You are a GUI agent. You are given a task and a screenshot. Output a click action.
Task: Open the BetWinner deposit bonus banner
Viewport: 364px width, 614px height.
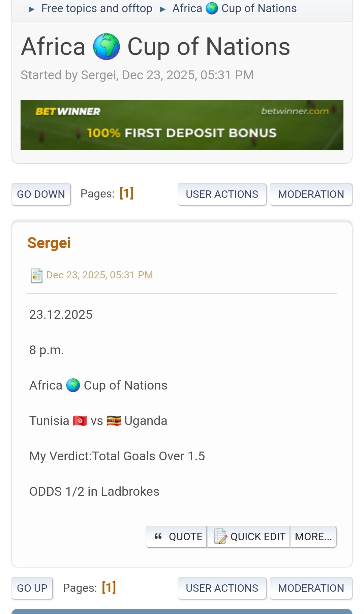(182, 125)
